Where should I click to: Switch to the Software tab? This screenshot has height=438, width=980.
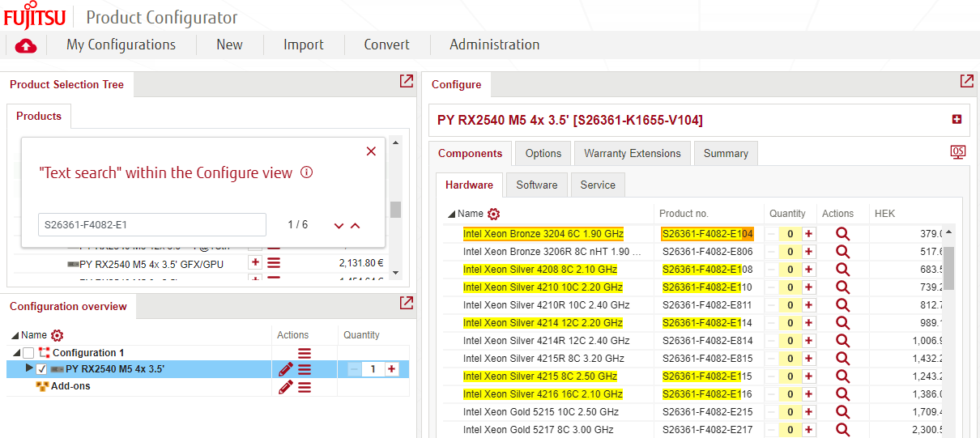coord(537,185)
